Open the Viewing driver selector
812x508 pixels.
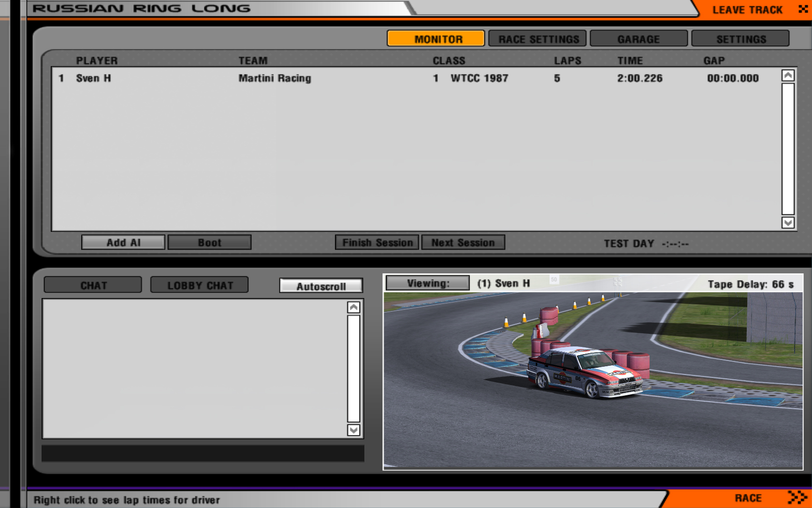[428, 284]
